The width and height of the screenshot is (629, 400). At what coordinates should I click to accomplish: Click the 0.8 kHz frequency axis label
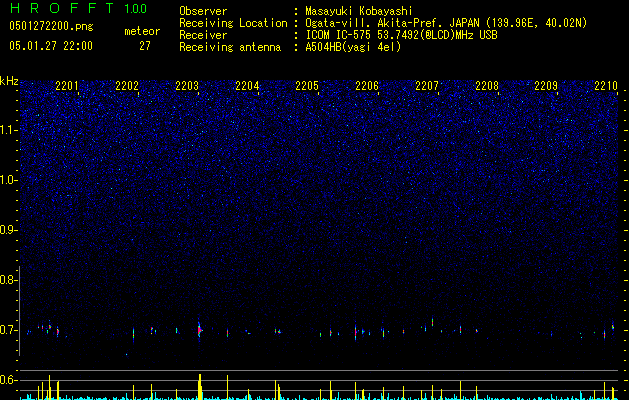(x=8, y=280)
